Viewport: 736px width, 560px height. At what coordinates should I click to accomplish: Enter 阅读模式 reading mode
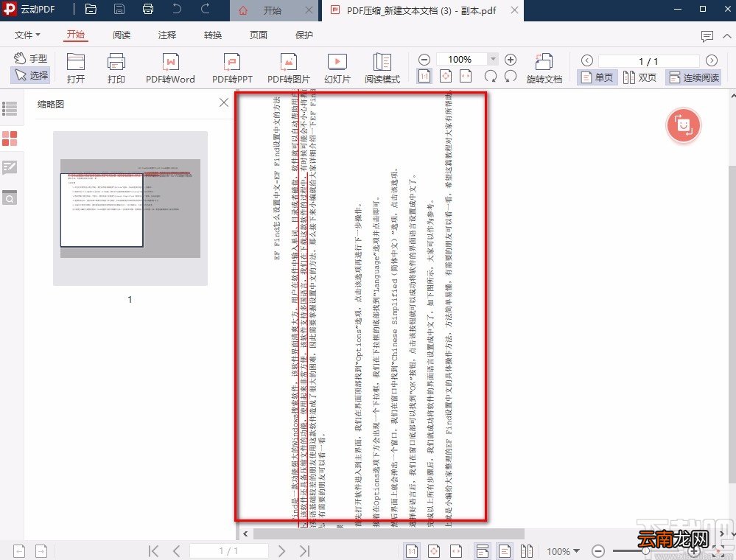point(382,68)
